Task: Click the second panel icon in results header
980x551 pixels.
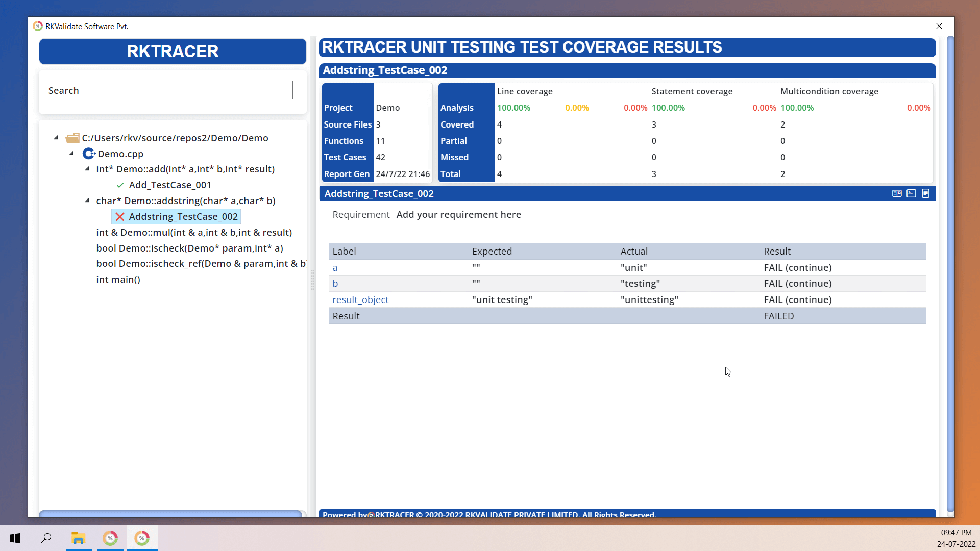Action: point(911,193)
